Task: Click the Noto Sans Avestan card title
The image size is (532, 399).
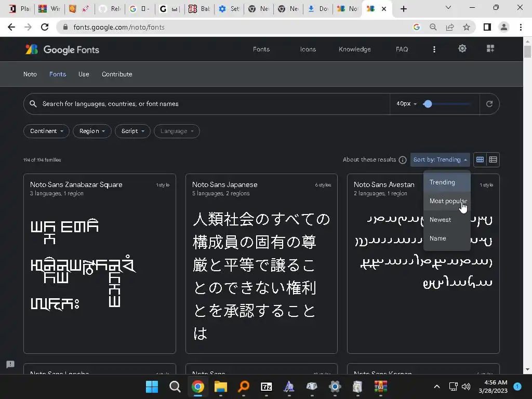Action: [x=384, y=184]
